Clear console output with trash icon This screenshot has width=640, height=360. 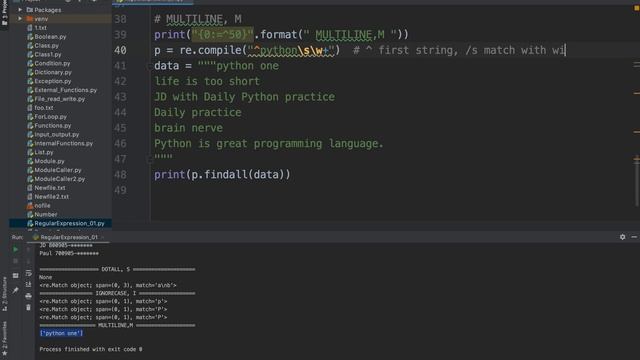[x=29, y=307]
